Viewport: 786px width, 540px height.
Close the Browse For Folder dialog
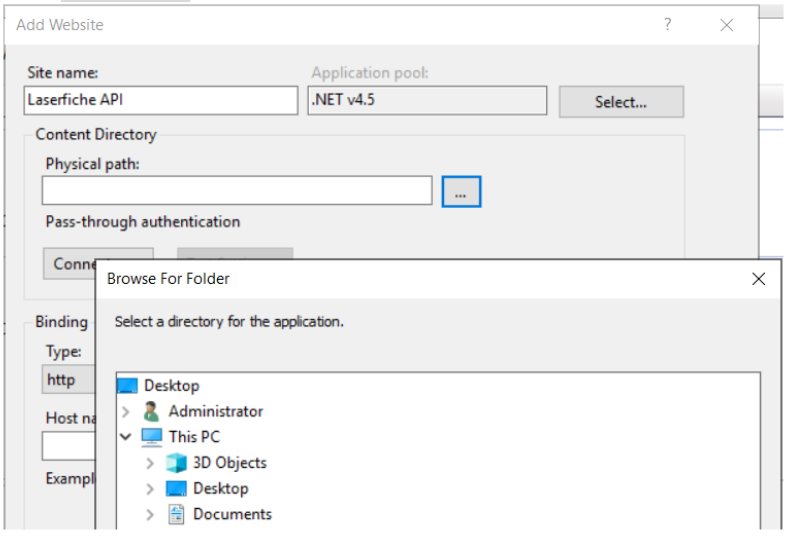click(758, 279)
